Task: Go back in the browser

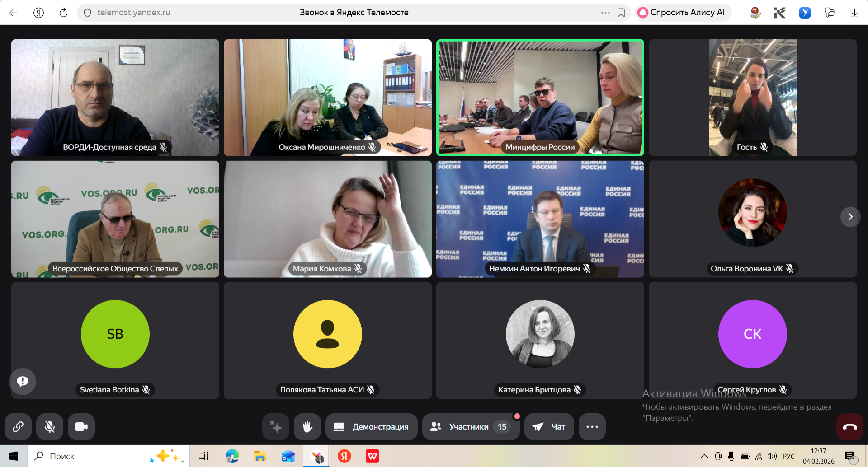Action: 14,13
